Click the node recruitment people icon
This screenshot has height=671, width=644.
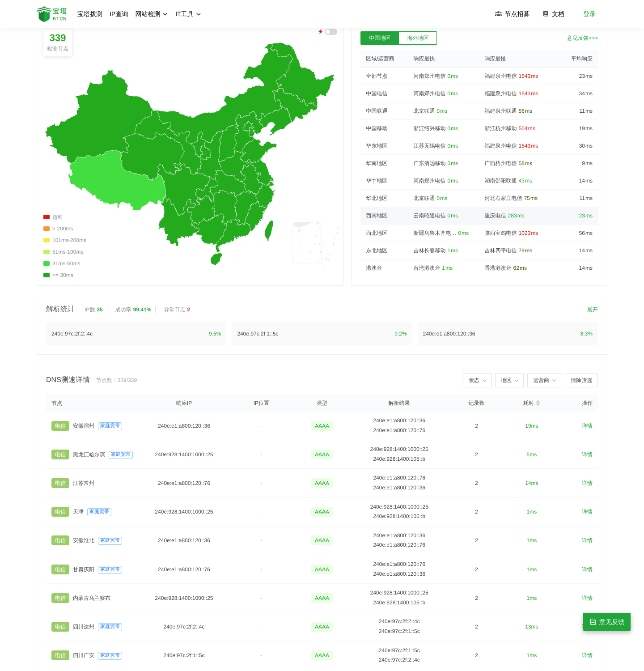[498, 14]
